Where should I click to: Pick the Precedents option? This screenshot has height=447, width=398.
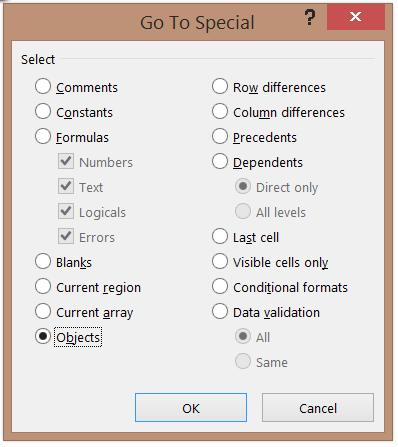(x=220, y=136)
